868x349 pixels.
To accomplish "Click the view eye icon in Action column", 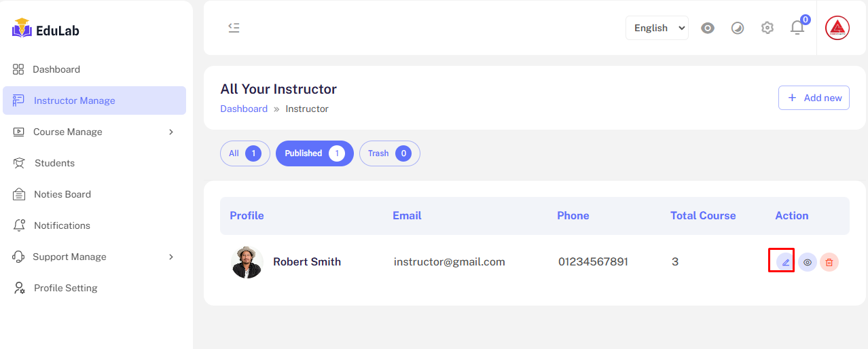I will pyautogui.click(x=808, y=262).
